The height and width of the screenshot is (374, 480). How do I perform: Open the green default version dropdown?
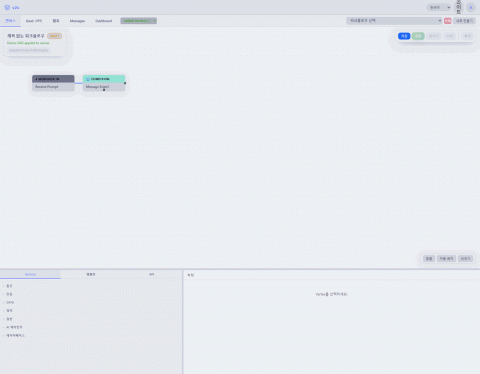coord(139,21)
